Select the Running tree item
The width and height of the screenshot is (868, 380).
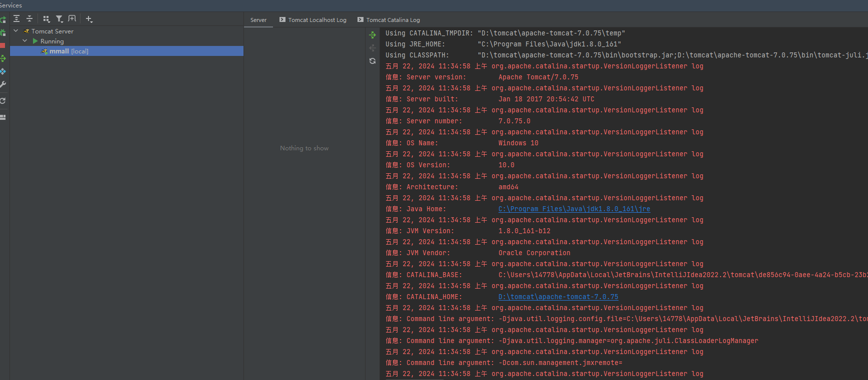coord(52,41)
